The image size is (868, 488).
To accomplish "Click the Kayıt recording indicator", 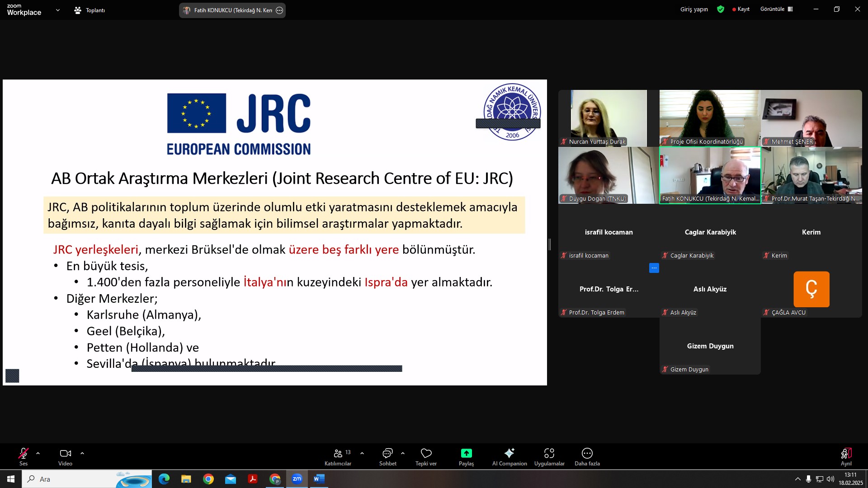I will pyautogui.click(x=741, y=9).
